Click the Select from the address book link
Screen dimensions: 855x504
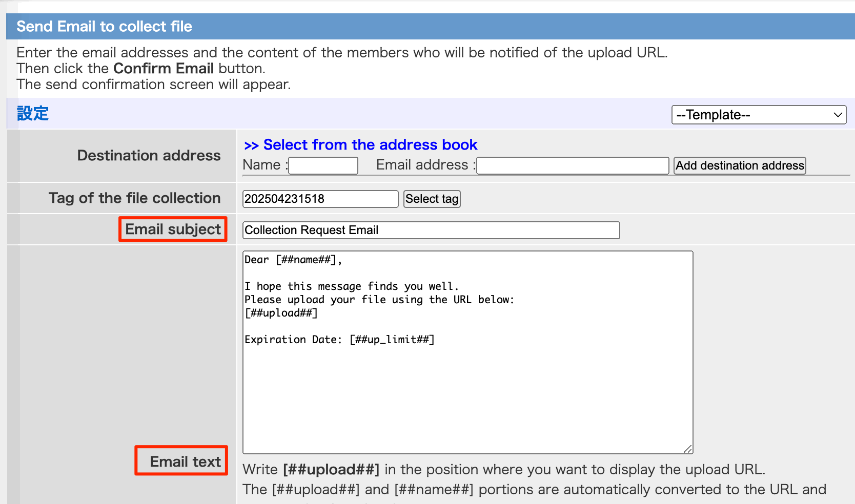point(370,145)
